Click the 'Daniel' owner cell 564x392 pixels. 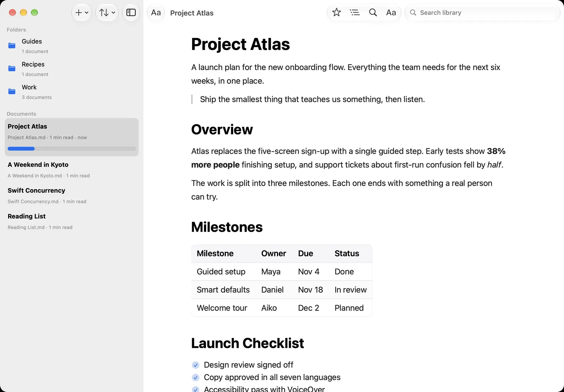click(x=272, y=290)
